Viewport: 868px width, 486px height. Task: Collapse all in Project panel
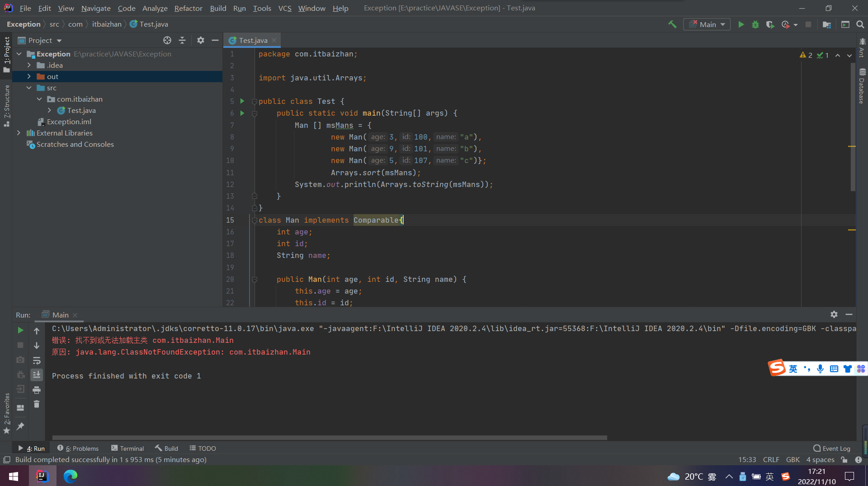pos(182,40)
